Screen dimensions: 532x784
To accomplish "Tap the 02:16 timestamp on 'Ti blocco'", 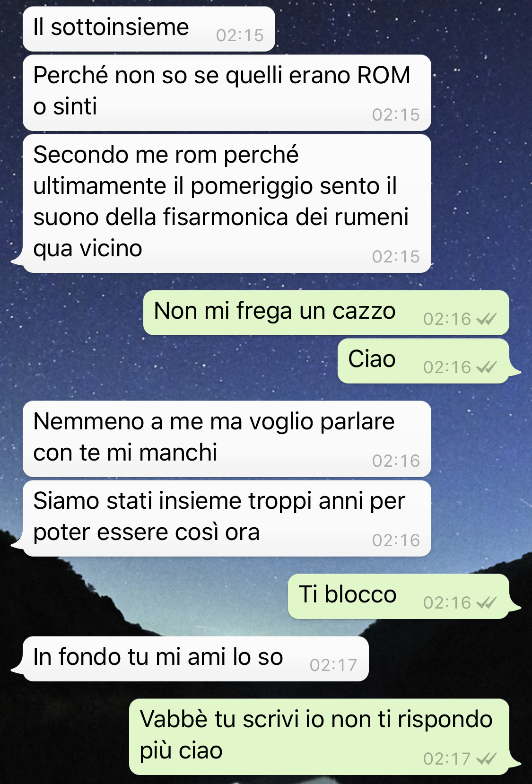I will pos(447,603).
